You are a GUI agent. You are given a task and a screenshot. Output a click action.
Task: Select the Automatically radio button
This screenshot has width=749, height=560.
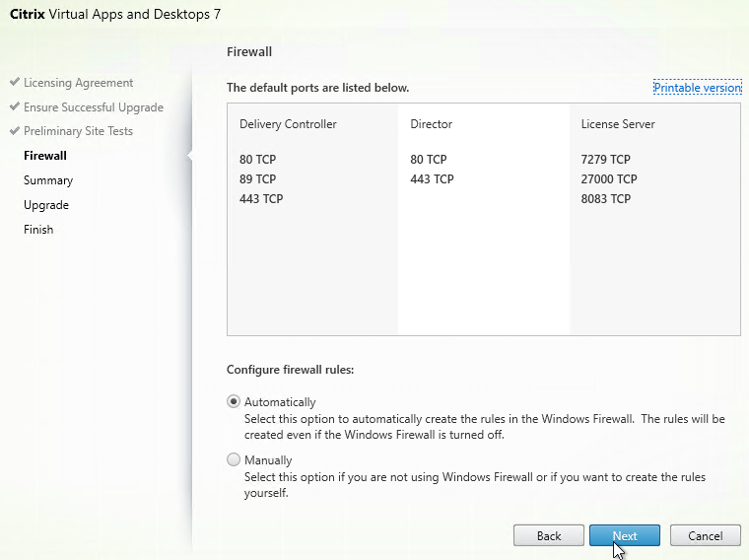tap(234, 401)
